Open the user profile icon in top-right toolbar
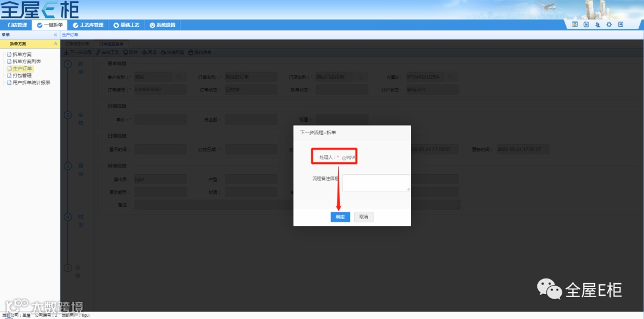The image size is (644, 319). pos(597,24)
